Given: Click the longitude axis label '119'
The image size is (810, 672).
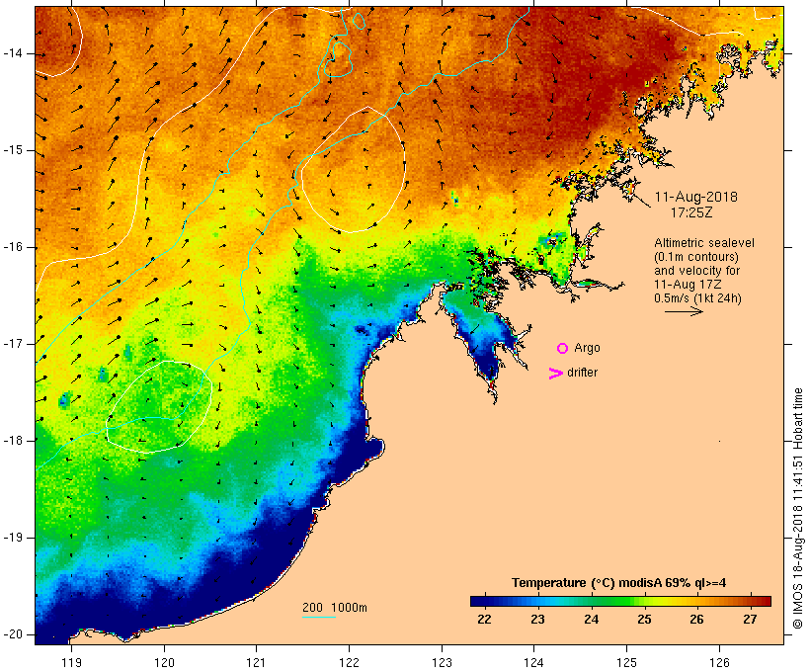Looking at the screenshot, I should (71, 662).
